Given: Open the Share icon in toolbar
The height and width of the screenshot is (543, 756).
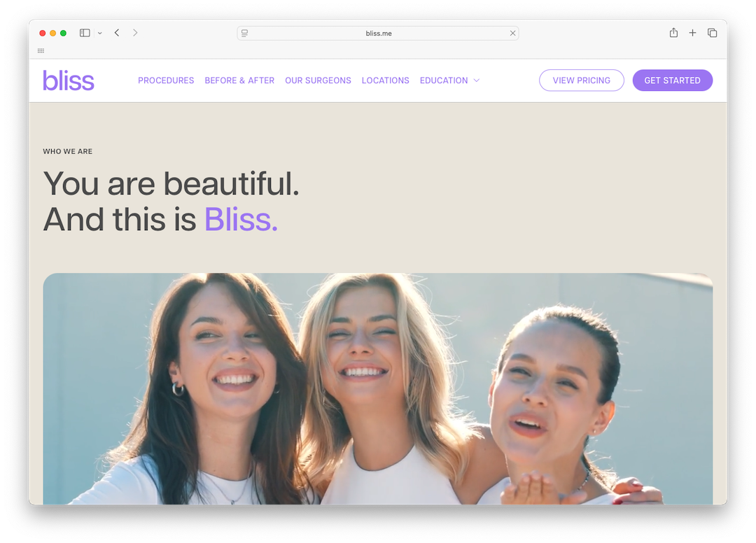Looking at the screenshot, I should point(673,33).
